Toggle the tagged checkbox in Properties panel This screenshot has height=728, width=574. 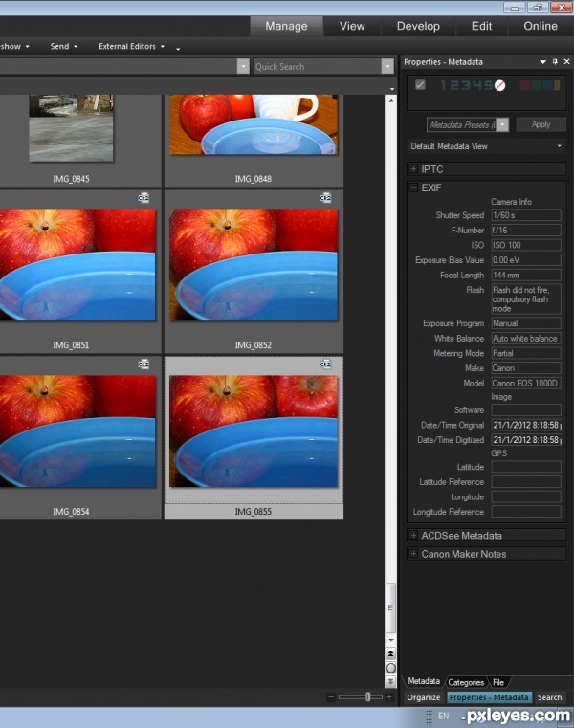coord(420,85)
